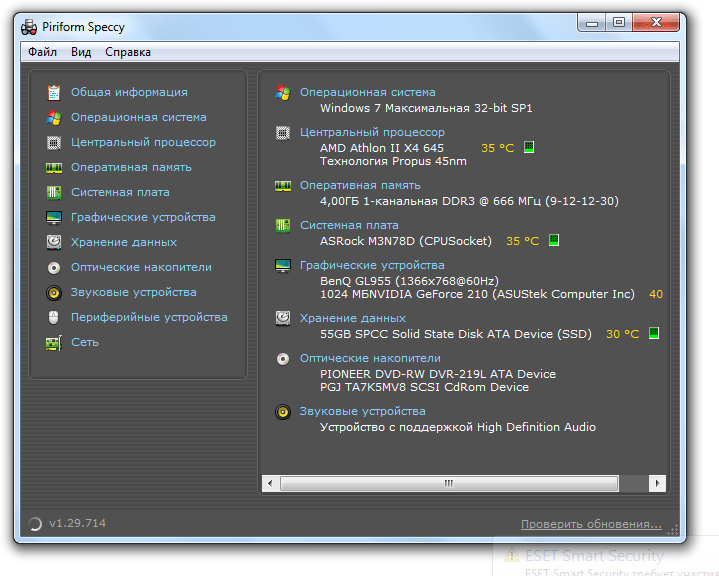Select Операционная система in the sidebar
This screenshot has height=576, width=719.
pyautogui.click(x=138, y=117)
